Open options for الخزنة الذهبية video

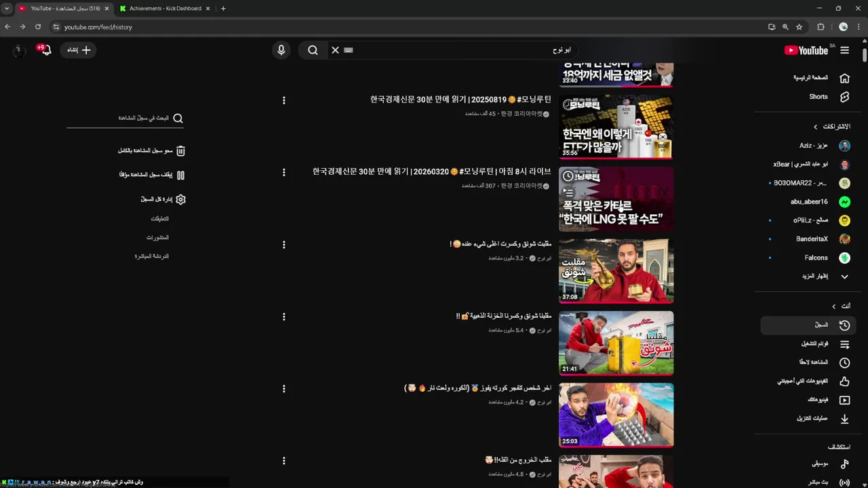pos(283,317)
